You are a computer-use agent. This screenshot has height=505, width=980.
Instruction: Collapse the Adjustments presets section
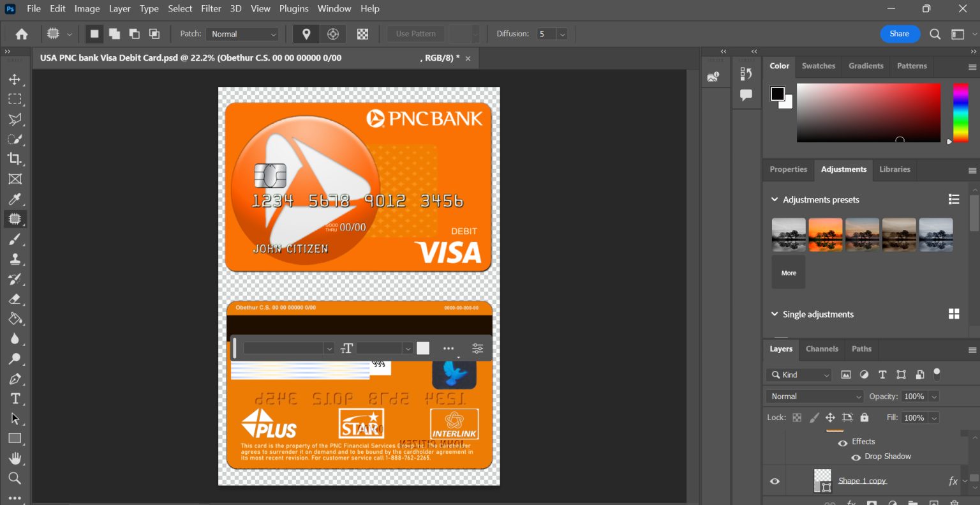pyautogui.click(x=775, y=200)
